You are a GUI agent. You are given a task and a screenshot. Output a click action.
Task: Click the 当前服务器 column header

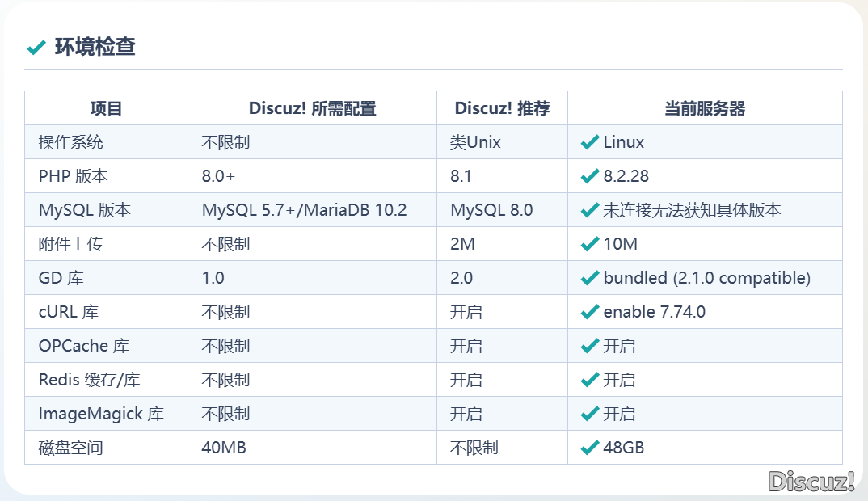click(x=705, y=108)
